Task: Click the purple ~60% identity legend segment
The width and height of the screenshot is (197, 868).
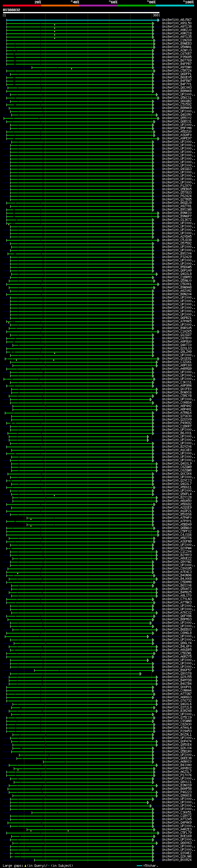Action: pyautogui.click(x=99, y=6)
